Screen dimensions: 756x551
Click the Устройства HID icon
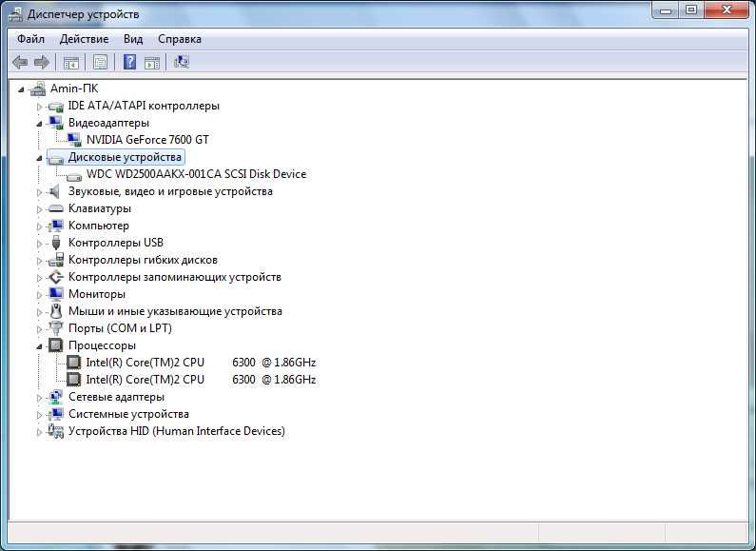[56, 431]
